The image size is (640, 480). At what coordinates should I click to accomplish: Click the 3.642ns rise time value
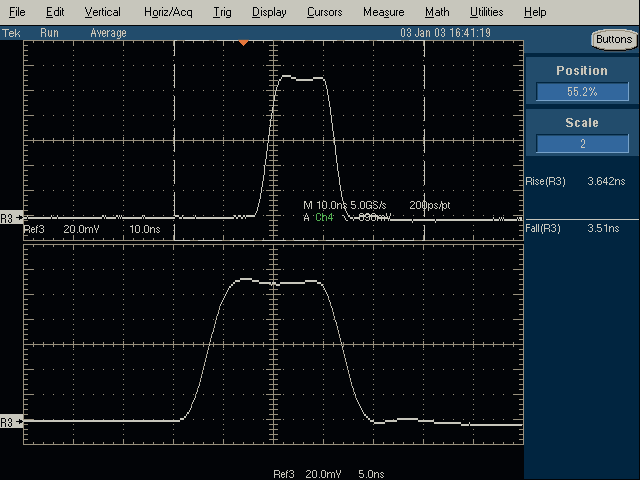pyautogui.click(x=606, y=181)
